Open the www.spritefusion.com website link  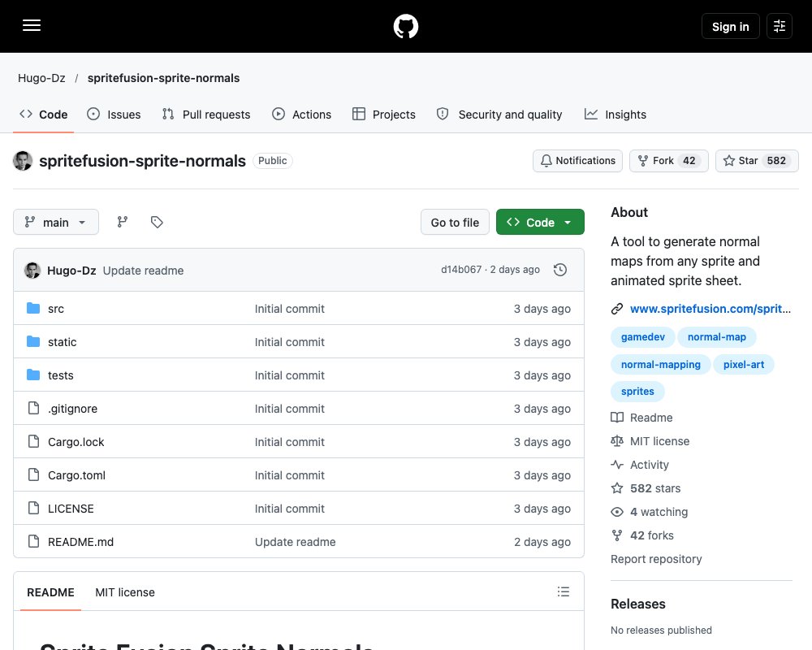(710, 309)
